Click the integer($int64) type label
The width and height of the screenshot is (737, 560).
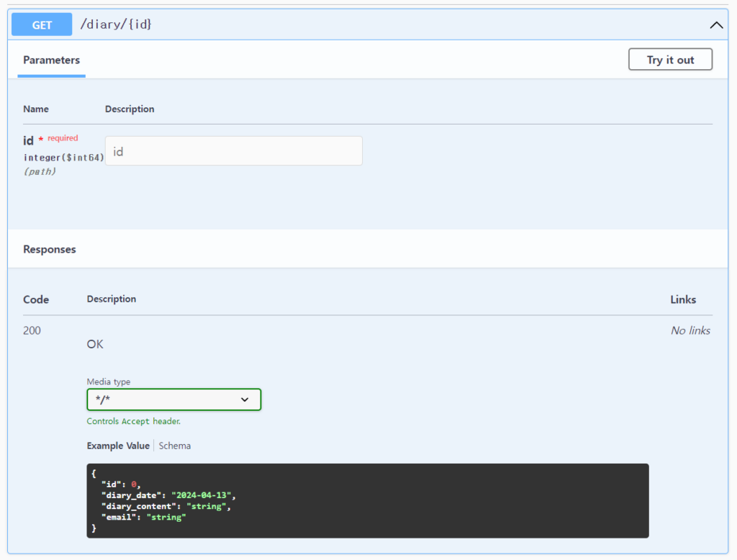point(64,158)
